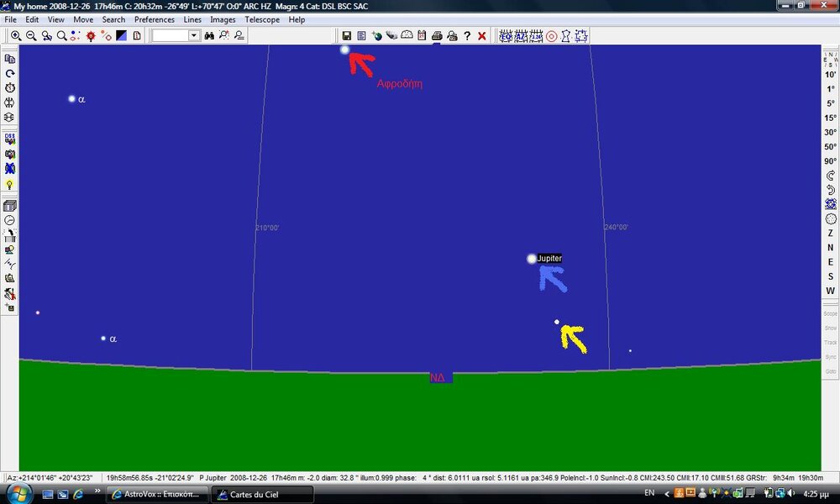
Task: Open the help question mark icon
Action: [467, 36]
